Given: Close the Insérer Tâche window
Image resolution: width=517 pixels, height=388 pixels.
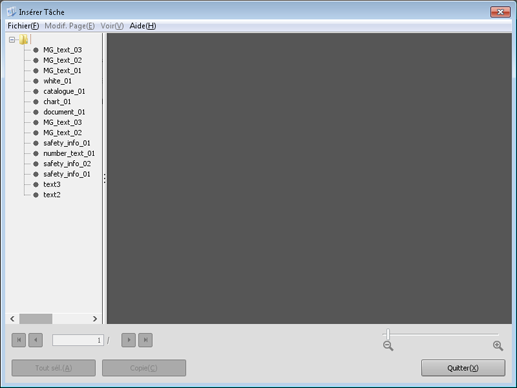Looking at the screenshot, I should coord(500,12).
